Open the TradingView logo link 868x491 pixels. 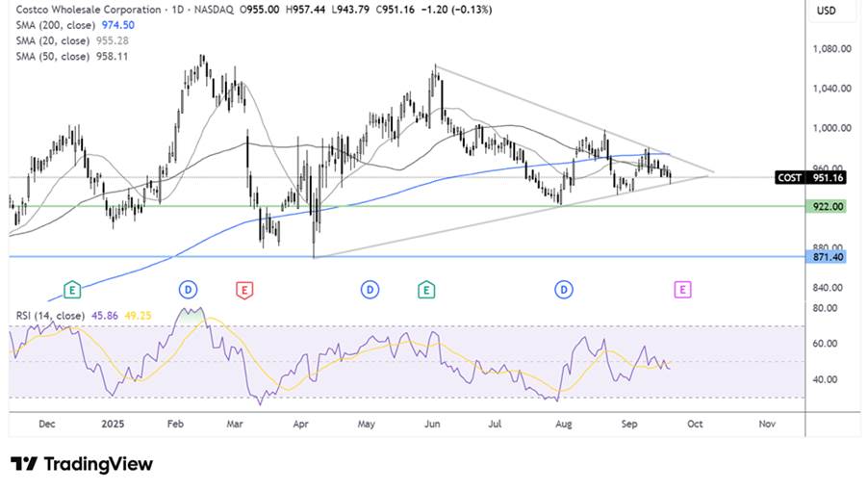(x=82, y=464)
